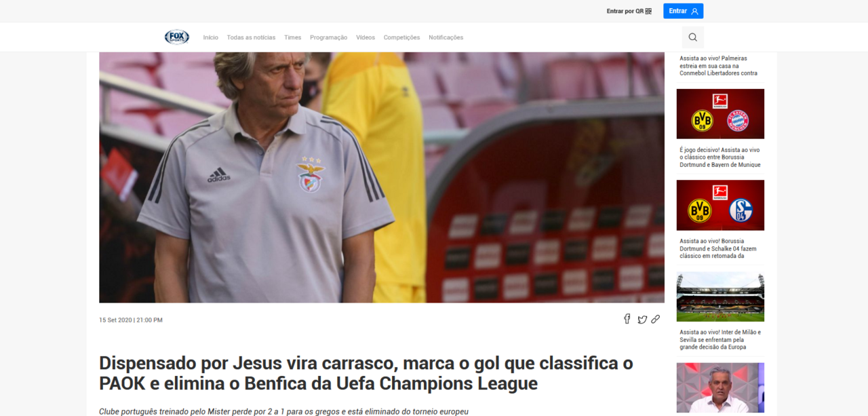Viewport: 868px width, 416px height.
Task: Share article on Facebook icon
Action: (627, 319)
